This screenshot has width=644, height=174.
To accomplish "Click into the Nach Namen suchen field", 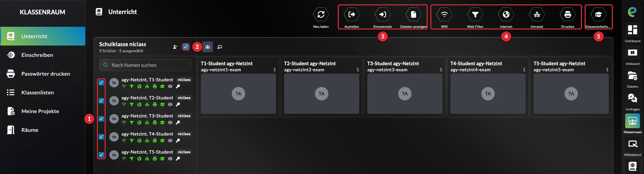I will tap(145, 65).
